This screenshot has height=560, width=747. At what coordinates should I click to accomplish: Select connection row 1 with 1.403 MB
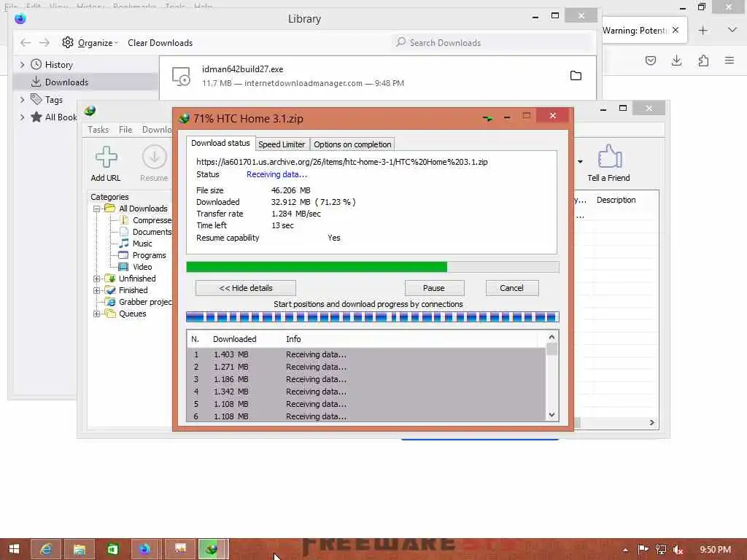pos(367,355)
